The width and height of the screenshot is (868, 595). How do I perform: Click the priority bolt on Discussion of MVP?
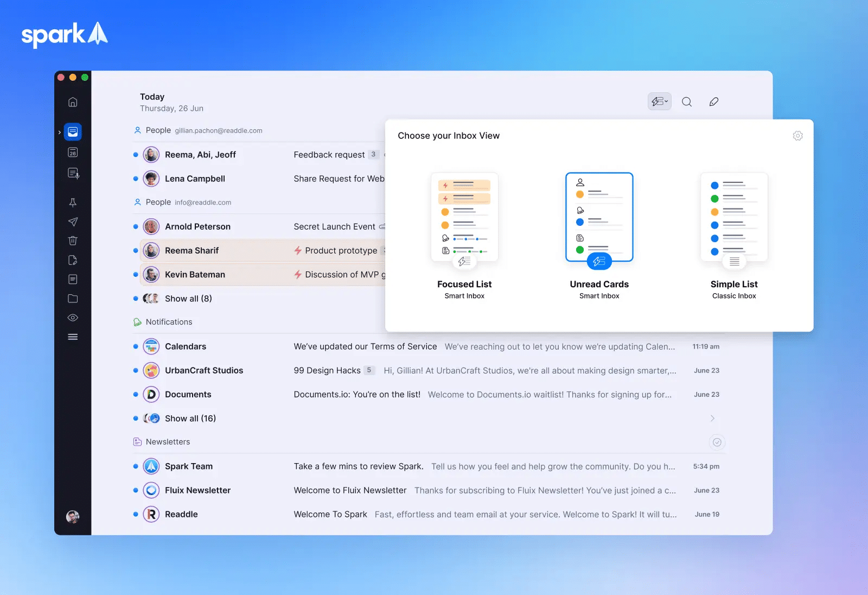tap(298, 274)
